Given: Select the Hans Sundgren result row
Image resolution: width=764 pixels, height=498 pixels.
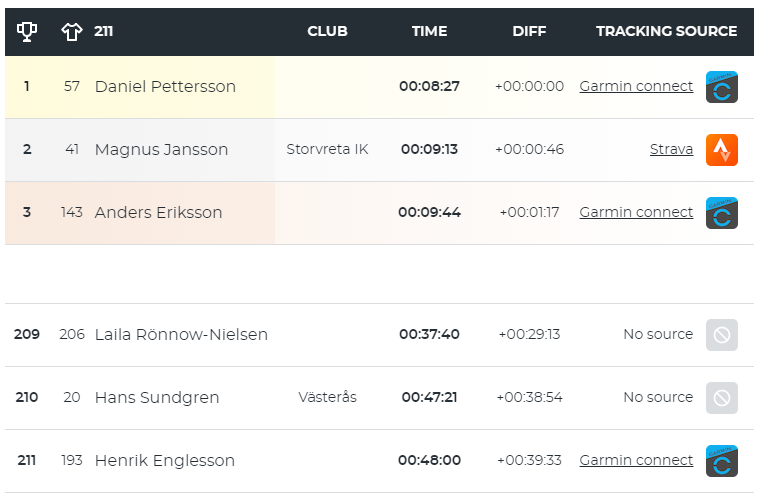Looking at the screenshot, I should 379,398.
